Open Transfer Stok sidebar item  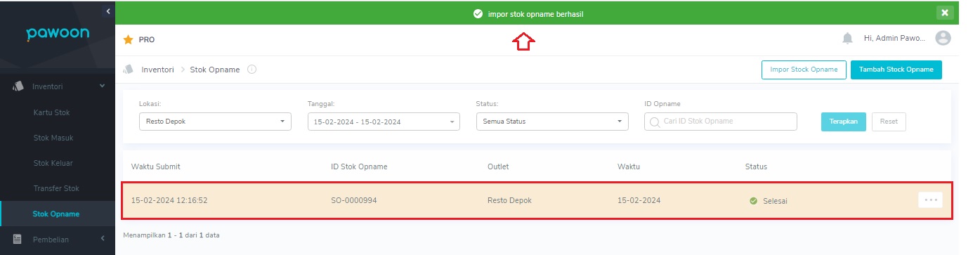[56, 188]
